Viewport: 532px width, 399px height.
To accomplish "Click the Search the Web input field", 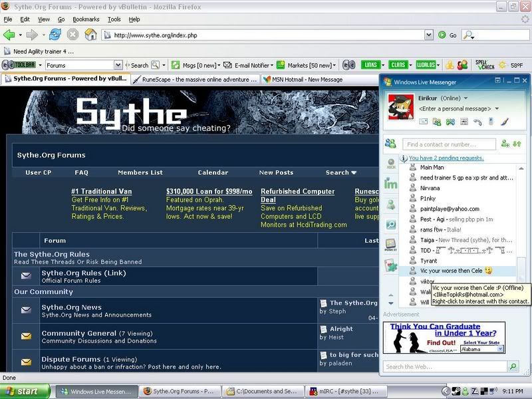I will pyautogui.click(x=446, y=366).
